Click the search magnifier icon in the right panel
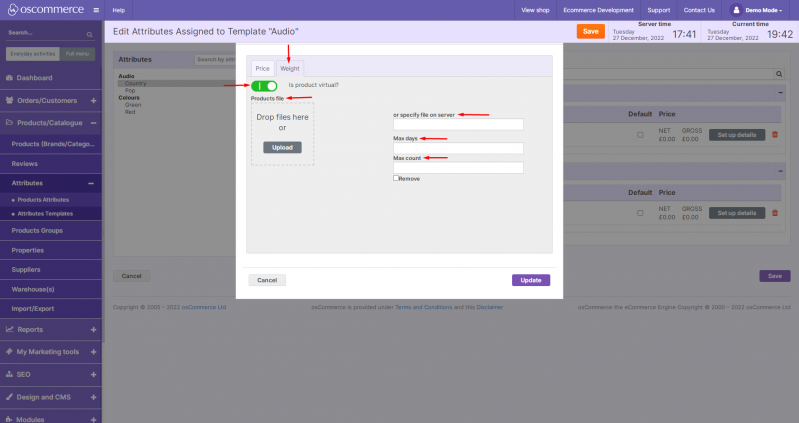799x423 pixels. click(779, 74)
